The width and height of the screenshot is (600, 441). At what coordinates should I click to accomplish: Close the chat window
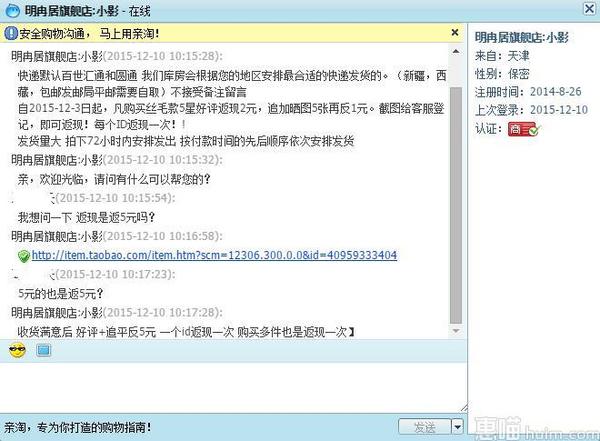(589, 8)
